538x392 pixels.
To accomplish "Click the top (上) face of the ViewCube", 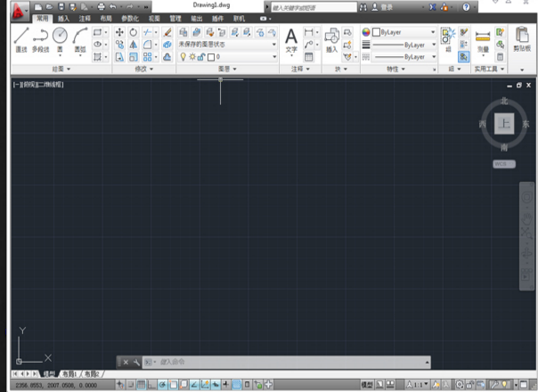I will (x=504, y=124).
